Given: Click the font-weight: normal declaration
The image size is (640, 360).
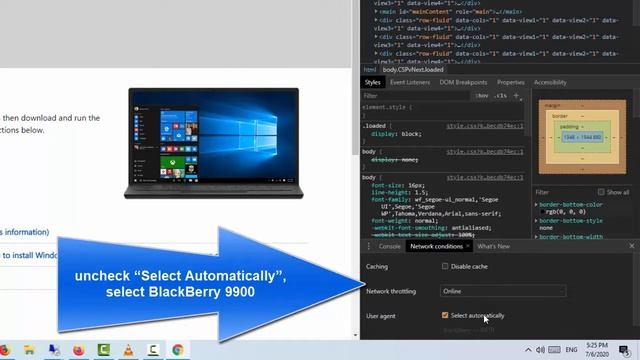Looking at the screenshot, I should [404, 221].
